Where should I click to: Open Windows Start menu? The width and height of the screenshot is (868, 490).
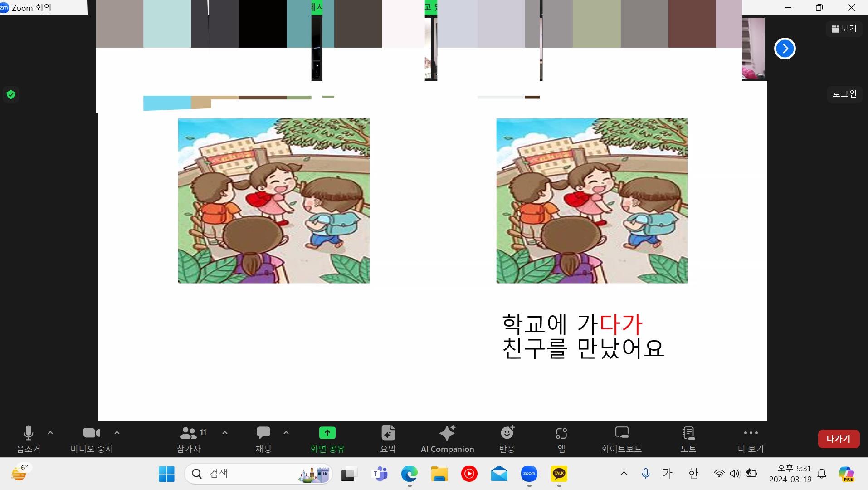click(166, 474)
